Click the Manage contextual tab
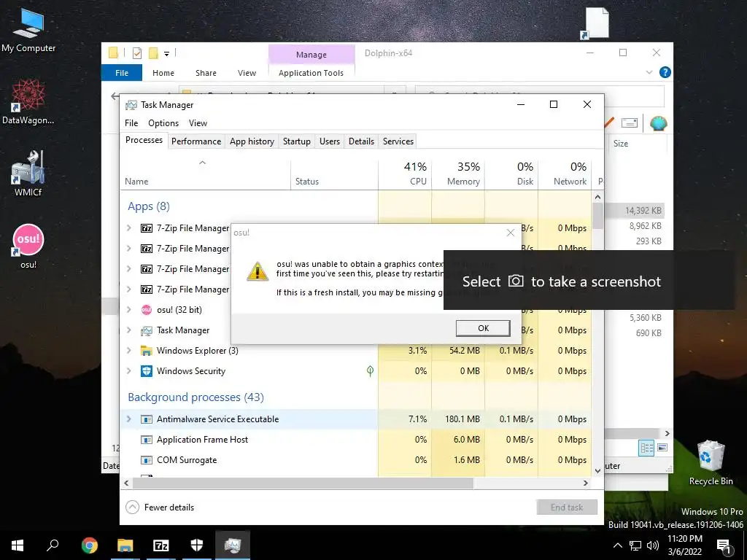 pos(311,54)
